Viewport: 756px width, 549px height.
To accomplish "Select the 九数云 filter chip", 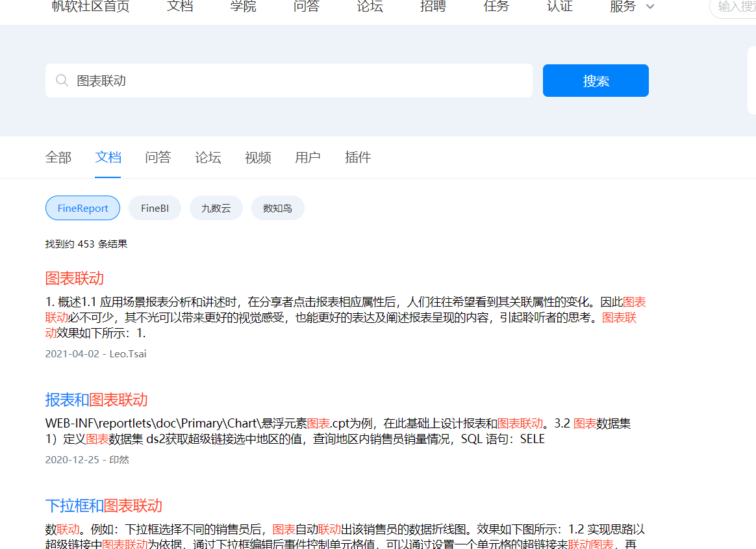I will point(216,208).
